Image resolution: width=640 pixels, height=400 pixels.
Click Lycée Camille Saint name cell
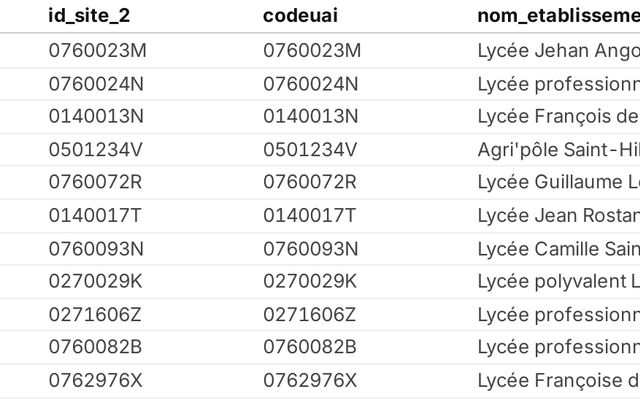pos(558,249)
